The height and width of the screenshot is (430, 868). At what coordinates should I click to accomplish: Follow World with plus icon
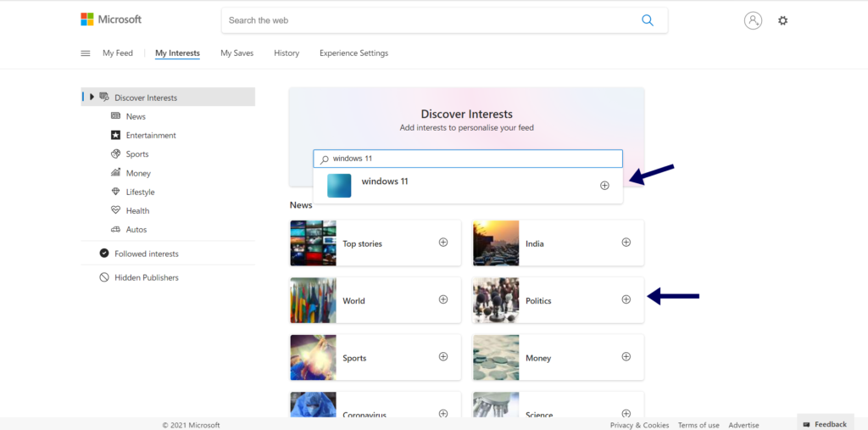[443, 299]
